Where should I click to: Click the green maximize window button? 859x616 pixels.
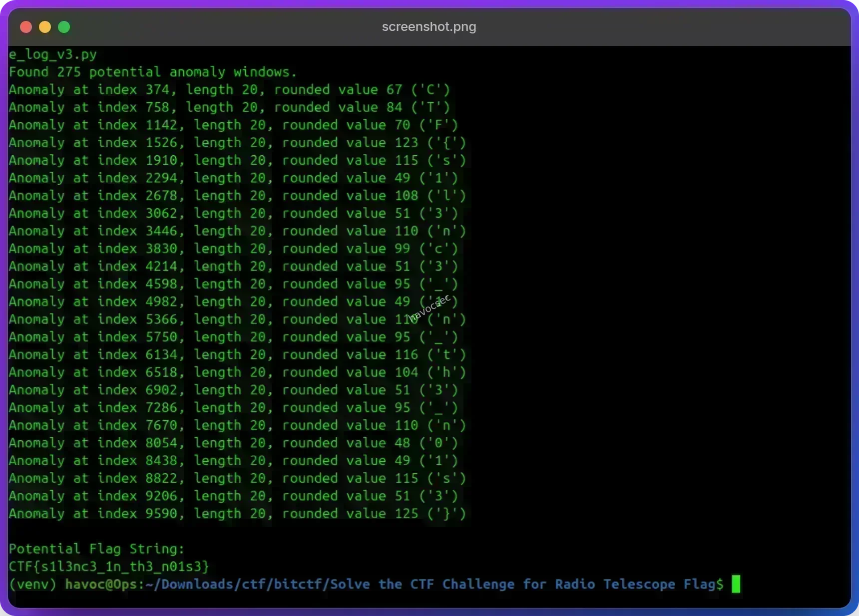[x=64, y=27]
